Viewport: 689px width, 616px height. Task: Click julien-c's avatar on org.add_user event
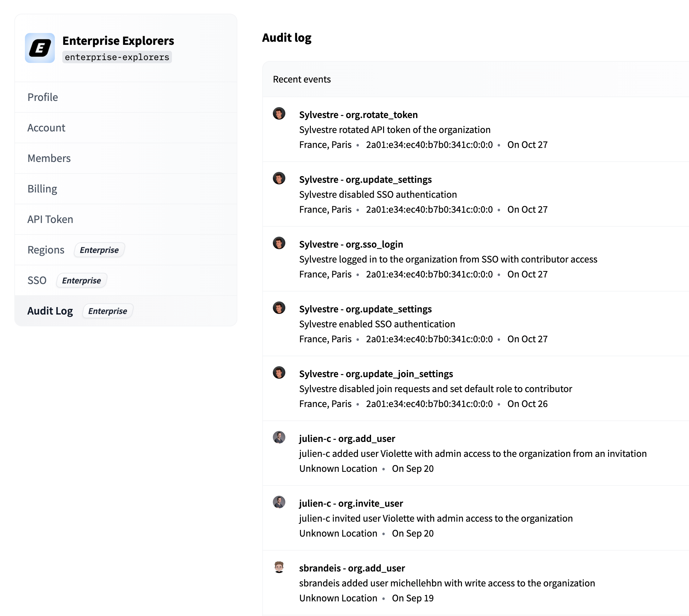[x=279, y=437]
